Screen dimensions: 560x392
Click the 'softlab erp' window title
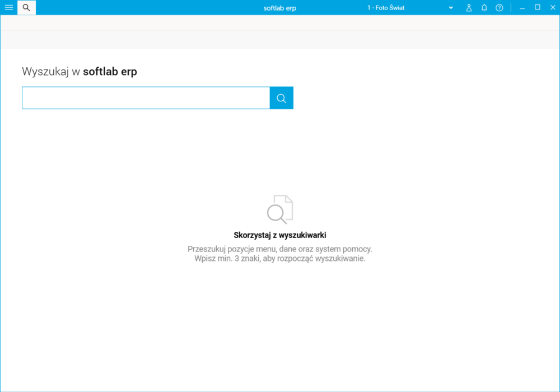279,8
